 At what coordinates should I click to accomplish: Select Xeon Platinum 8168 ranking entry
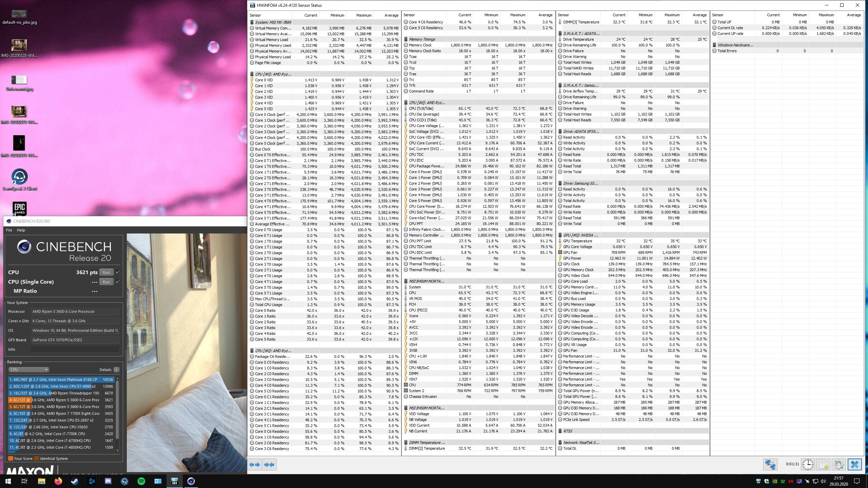tap(61, 380)
